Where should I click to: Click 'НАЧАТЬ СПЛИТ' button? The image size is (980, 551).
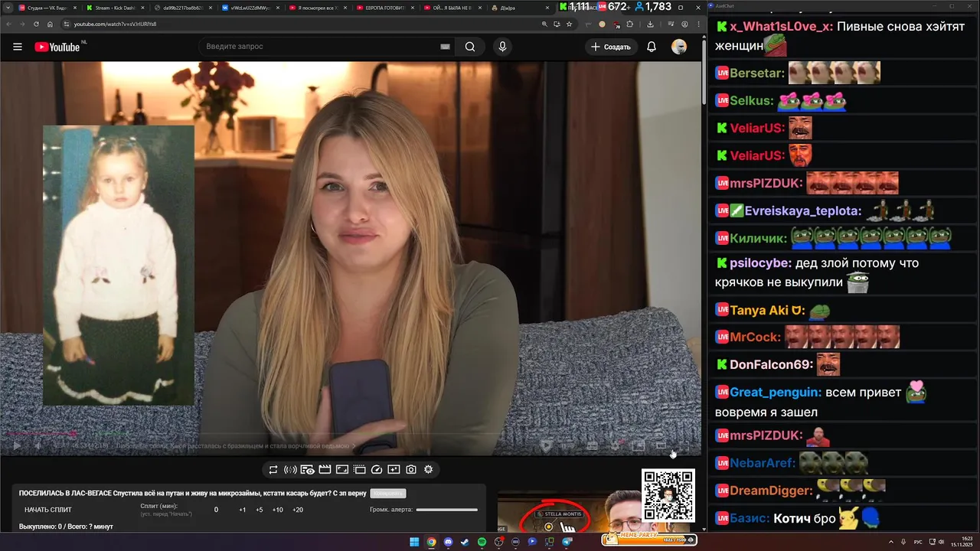47,510
